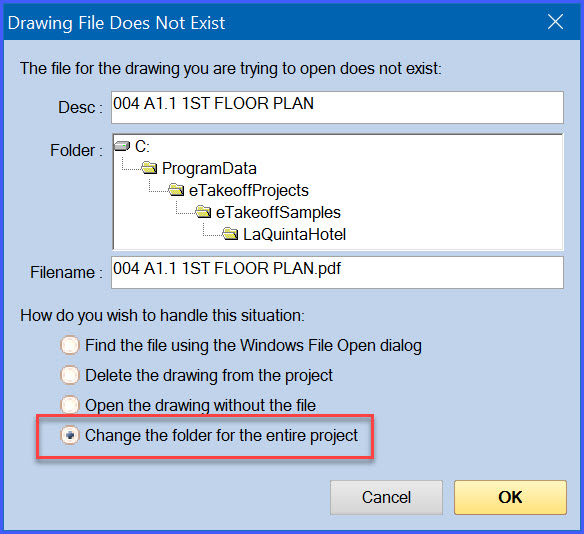Click the LaQuintaHotel folder icon

tap(230, 234)
